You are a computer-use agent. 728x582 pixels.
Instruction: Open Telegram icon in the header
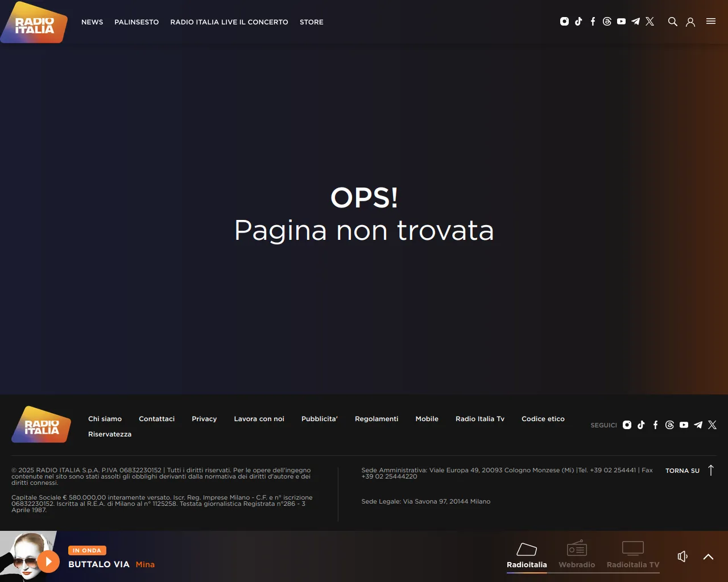point(635,22)
